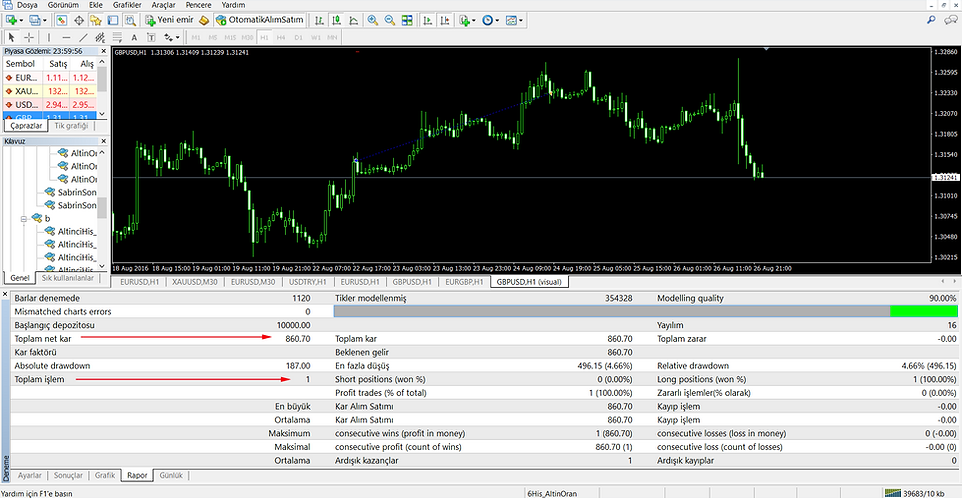Select the arrow cursor tool
Screen dimensions: 962x498
[x=11, y=37]
